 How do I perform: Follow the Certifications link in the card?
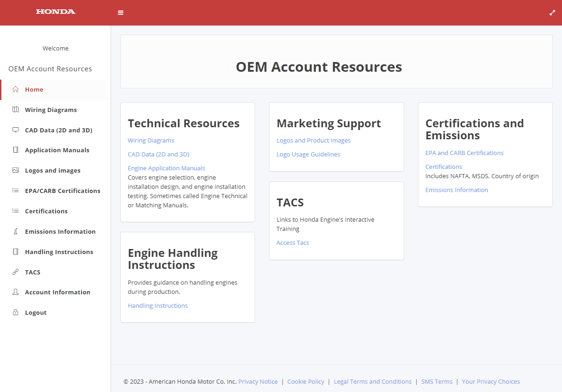click(x=443, y=167)
